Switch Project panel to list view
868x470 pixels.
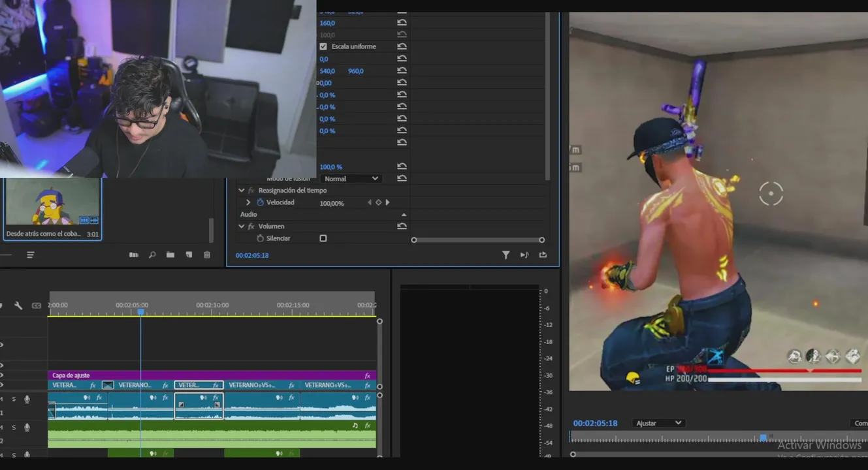click(x=30, y=255)
